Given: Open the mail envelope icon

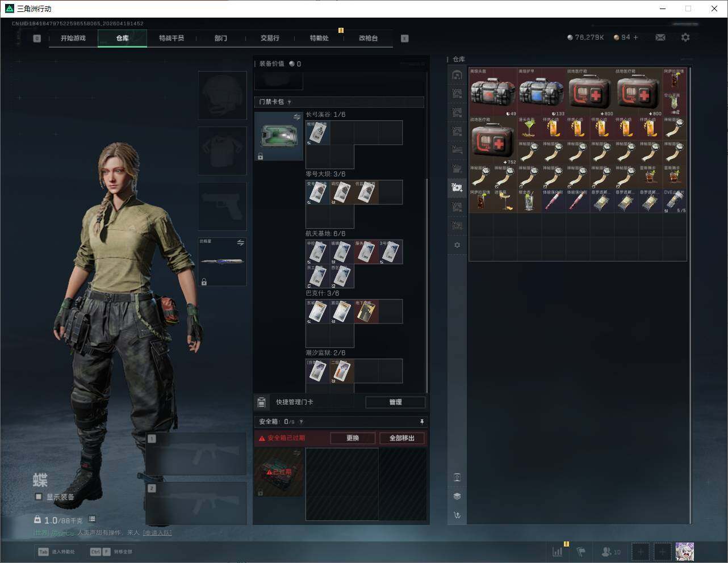Looking at the screenshot, I should pyautogui.click(x=660, y=37).
